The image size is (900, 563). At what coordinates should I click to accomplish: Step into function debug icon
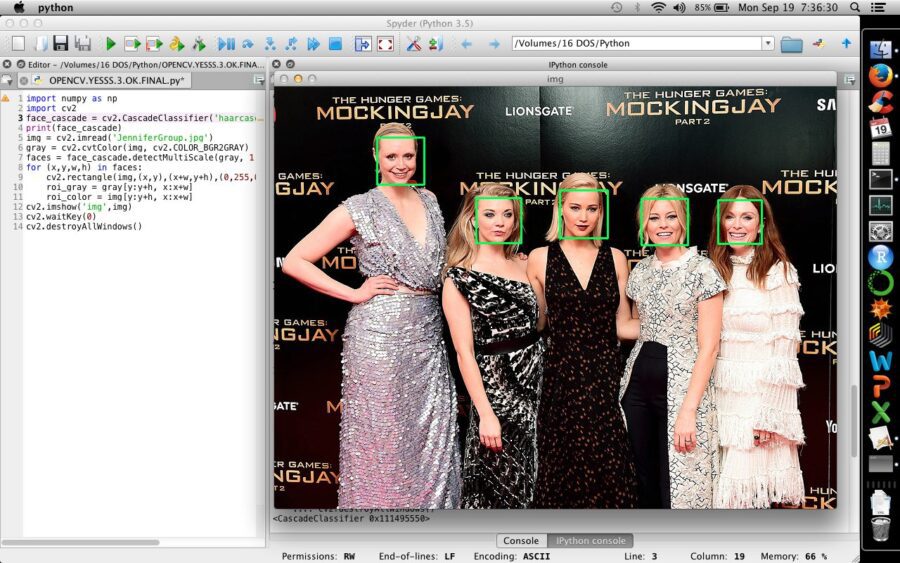coord(270,44)
